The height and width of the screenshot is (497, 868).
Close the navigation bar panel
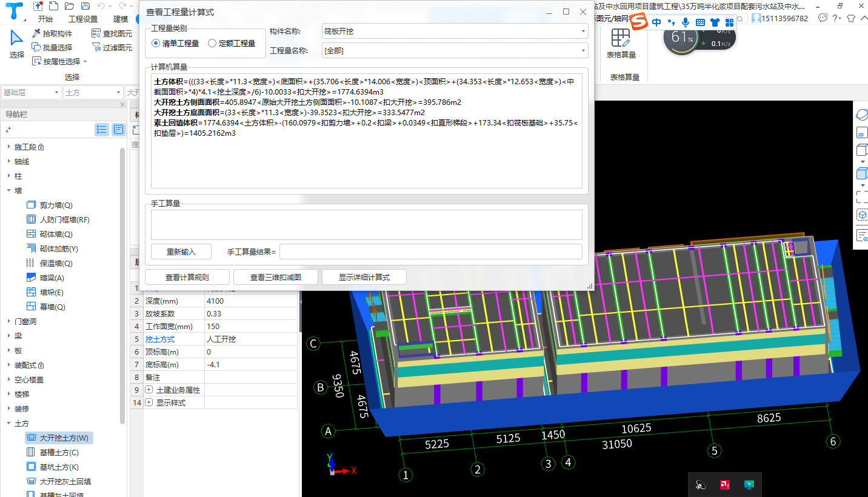tap(122, 105)
